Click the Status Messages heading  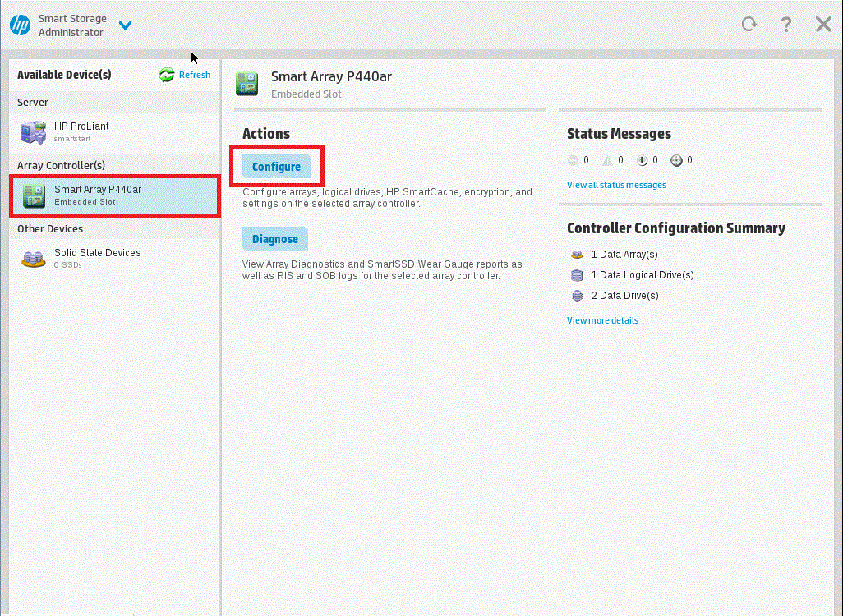pyautogui.click(x=619, y=134)
